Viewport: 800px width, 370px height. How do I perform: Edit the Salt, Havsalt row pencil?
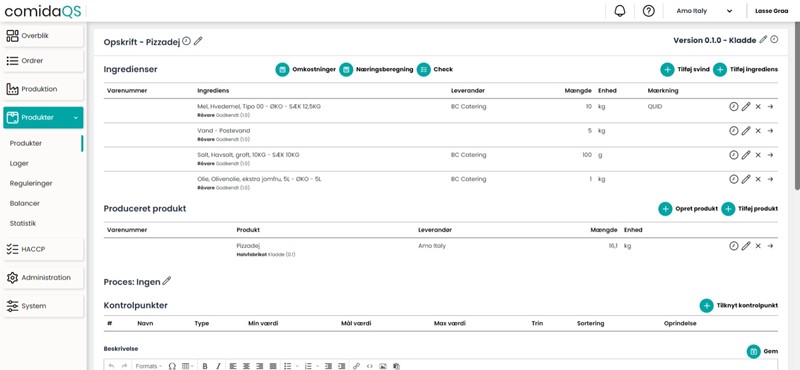746,155
